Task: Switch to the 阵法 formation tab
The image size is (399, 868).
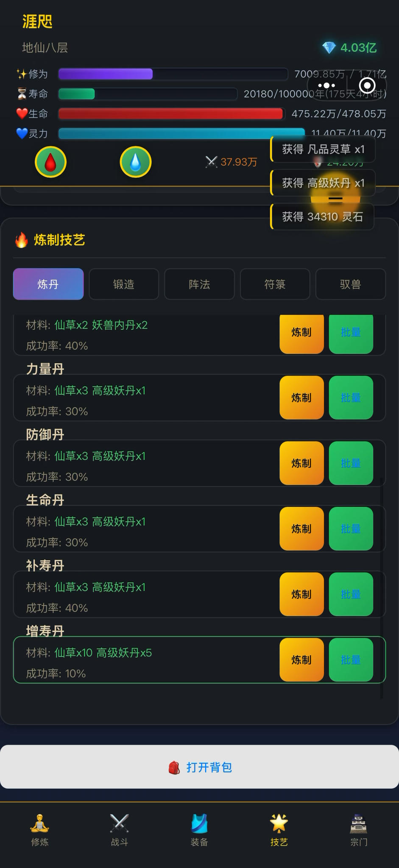Action: click(x=199, y=284)
